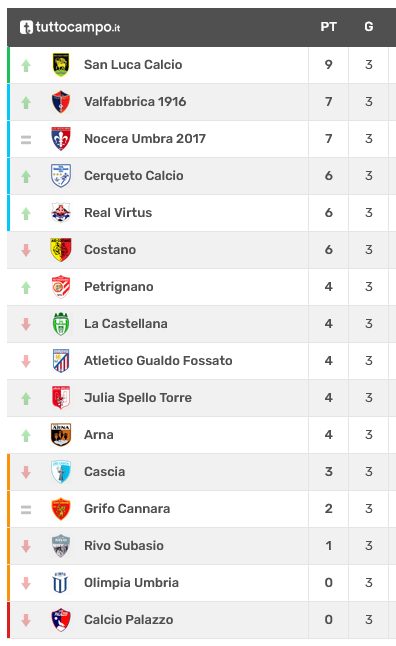Screen dimensions: 396x646
Task: Click the Olimpia Umbria crest icon
Action: pos(61,583)
